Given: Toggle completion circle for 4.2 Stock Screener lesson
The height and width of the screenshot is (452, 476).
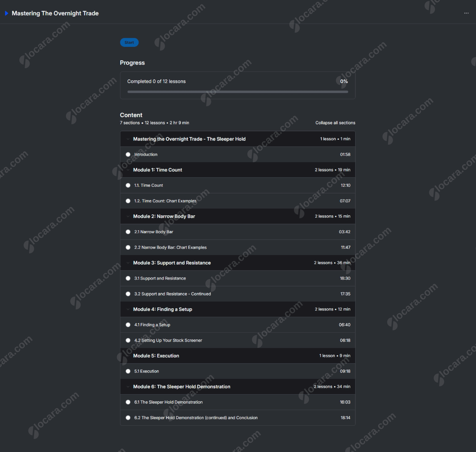Looking at the screenshot, I should coord(128,340).
